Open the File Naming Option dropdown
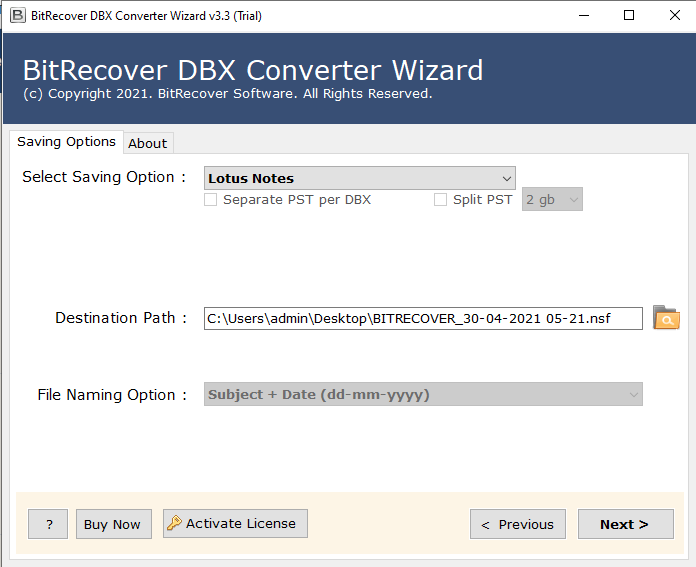The image size is (696, 567). tap(423, 395)
